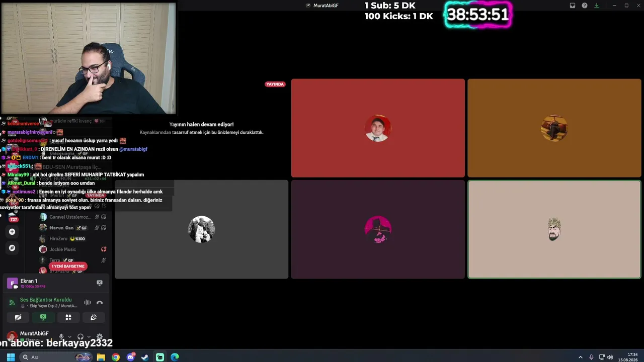Screen dimensions: 644x362
Task: Click the system tray microphone icon
Action: [x=591, y=357]
